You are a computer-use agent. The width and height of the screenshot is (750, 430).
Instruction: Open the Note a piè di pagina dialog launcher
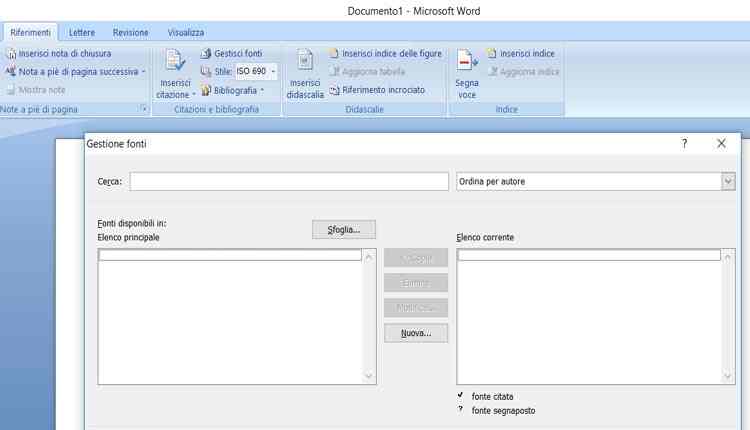click(144, 109)
